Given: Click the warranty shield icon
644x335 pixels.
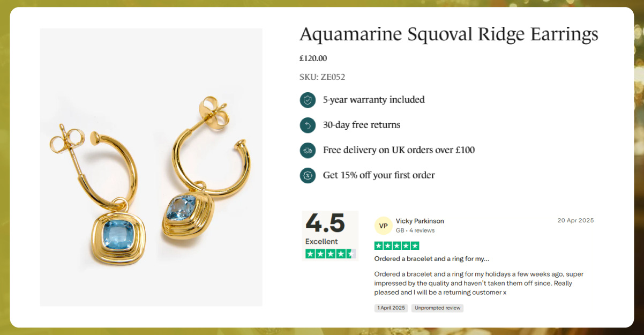Looking at the screenshot, I should pos(308,100).
